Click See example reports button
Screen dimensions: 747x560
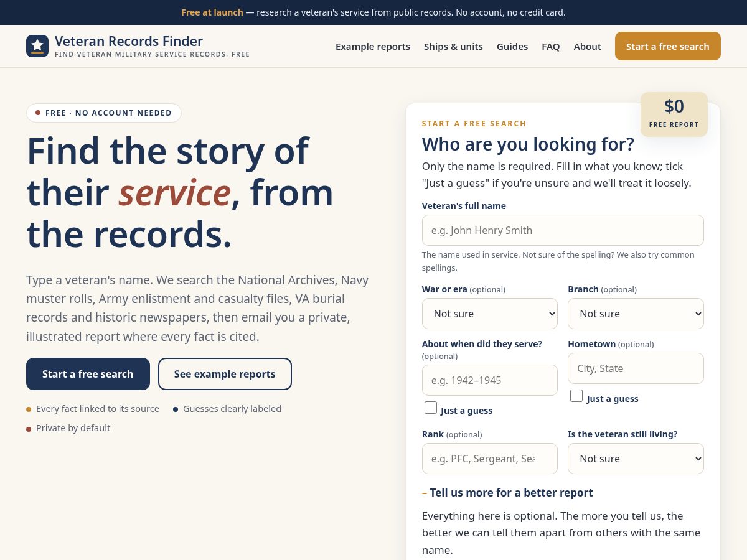coord(225,374)
